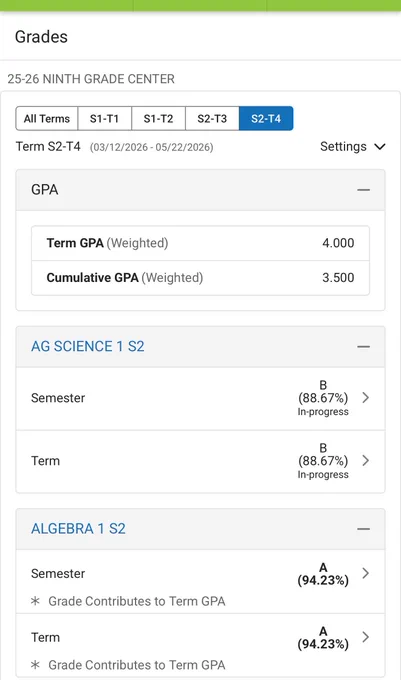This screenshot has width=401, height=680.
Task: Click the GPA section header
Action: pyautogui.click(x=200, y=190)
